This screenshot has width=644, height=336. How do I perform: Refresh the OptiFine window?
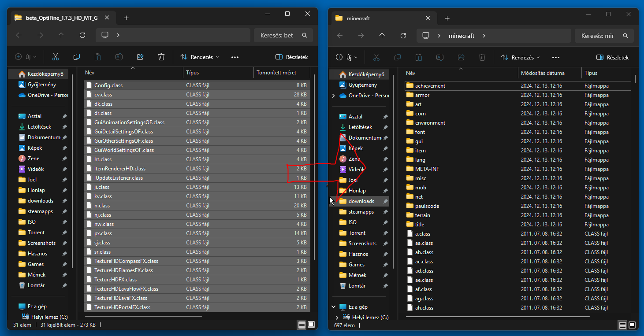click(82, 35)
